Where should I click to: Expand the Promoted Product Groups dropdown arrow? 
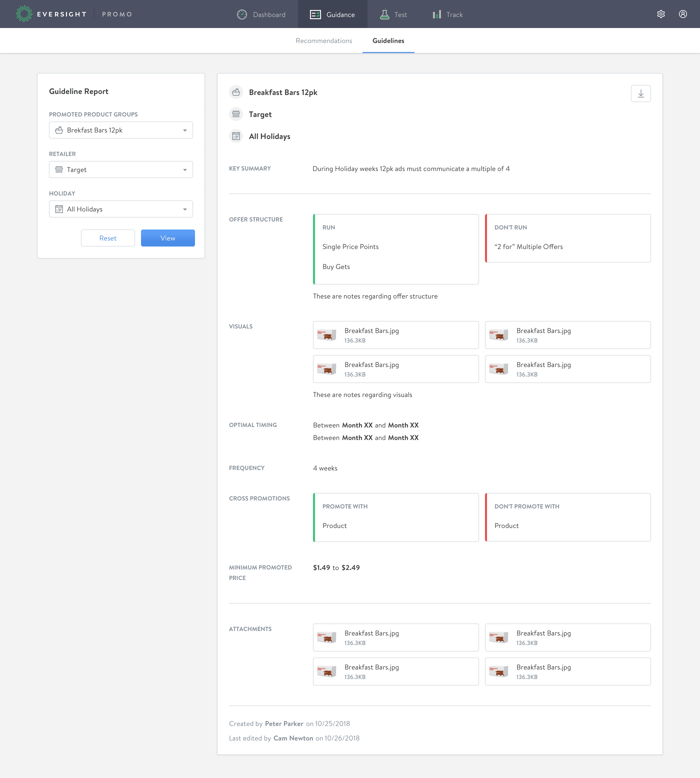click(x=185, y=130)
